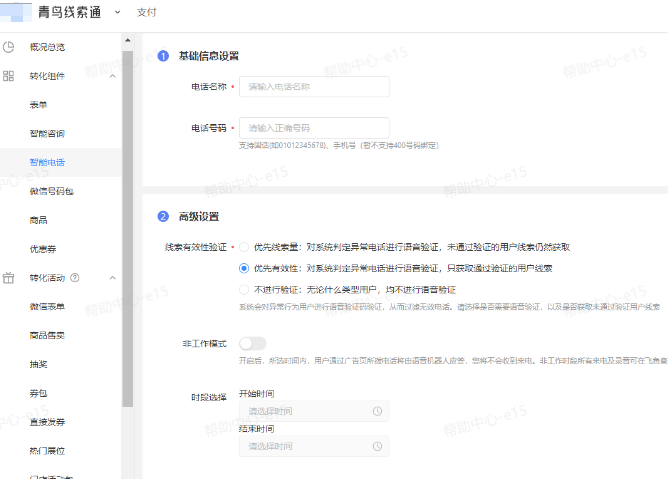This screenshot has width=668, height=479.
Task: Click the logo next to 青鸟线索通
Action: click(x=16, y=12)
